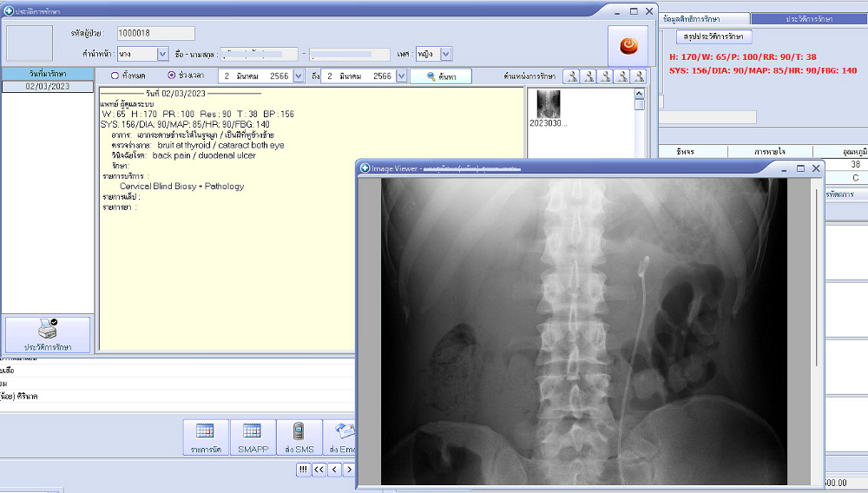Select the ทั้งหมด radio option

point(115,76)
